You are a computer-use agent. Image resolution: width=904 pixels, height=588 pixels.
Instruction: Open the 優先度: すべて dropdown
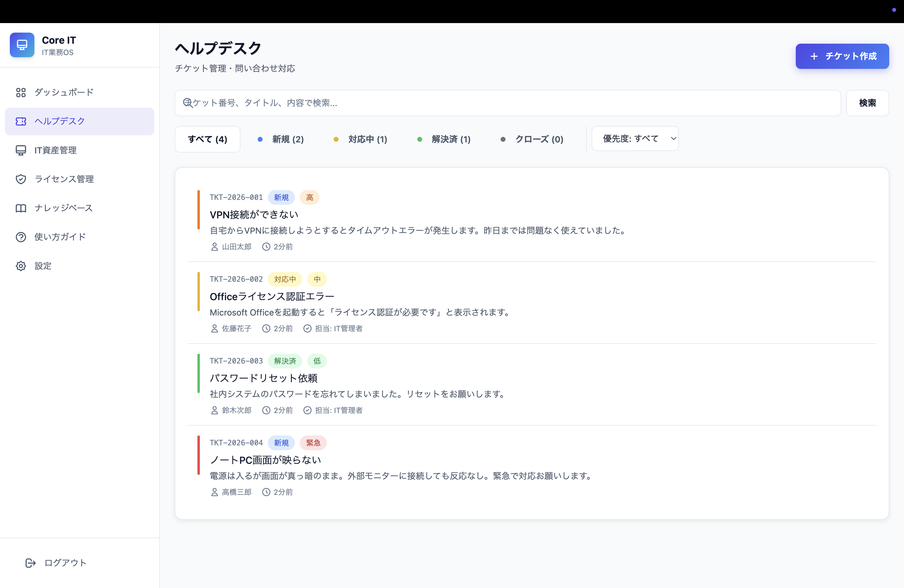(635, 139)
